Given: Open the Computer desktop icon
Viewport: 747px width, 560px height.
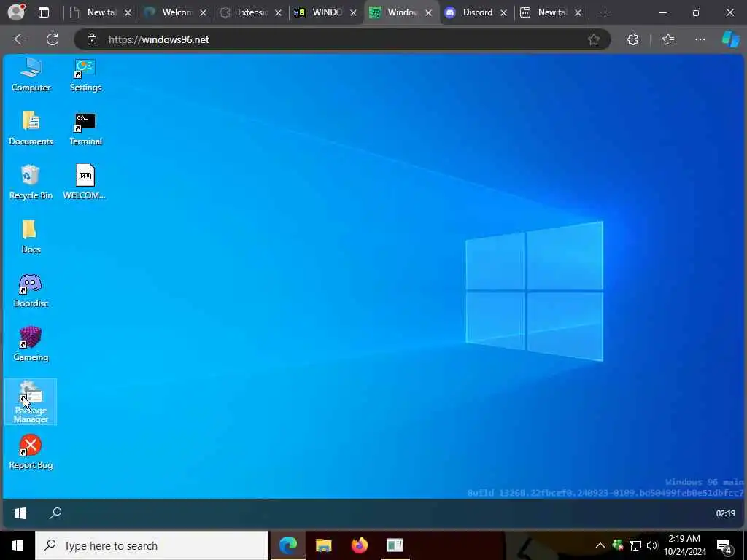Looking at the screenshot, I should [x=31, y=74].
